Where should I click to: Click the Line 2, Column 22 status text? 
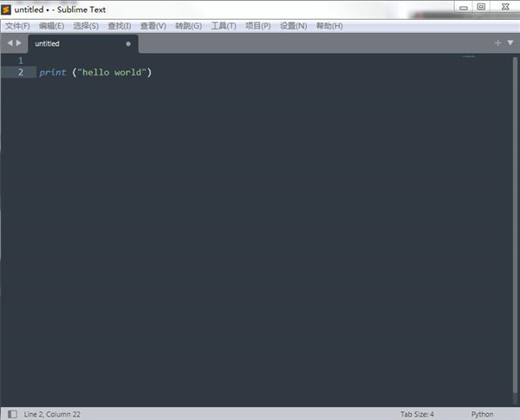point(52,414)
